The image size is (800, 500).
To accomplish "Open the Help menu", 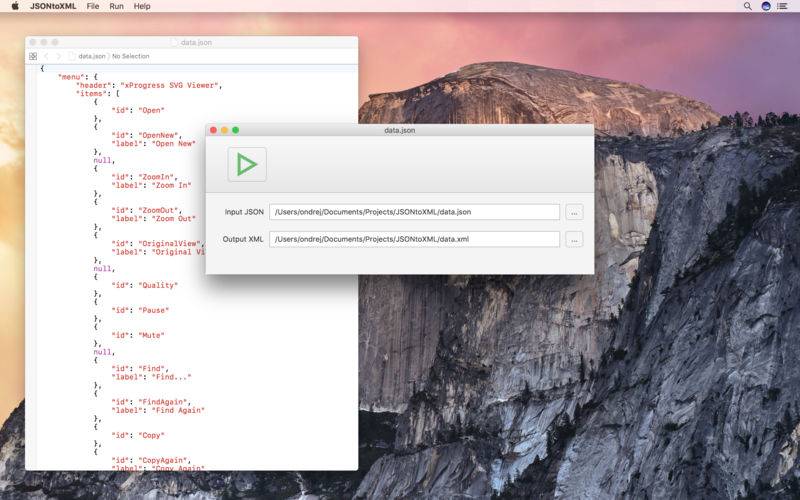I will click(142, 6).
